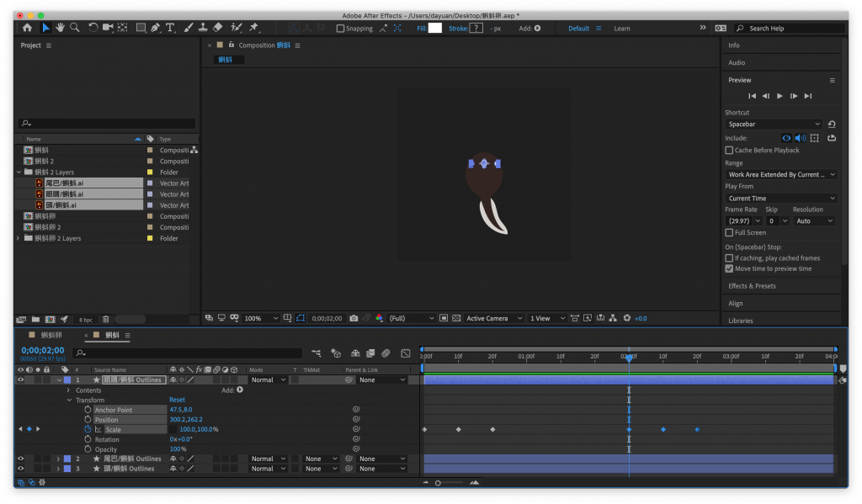Select the Hand tool
Screen dimensions: 862x504
[61, 28]
